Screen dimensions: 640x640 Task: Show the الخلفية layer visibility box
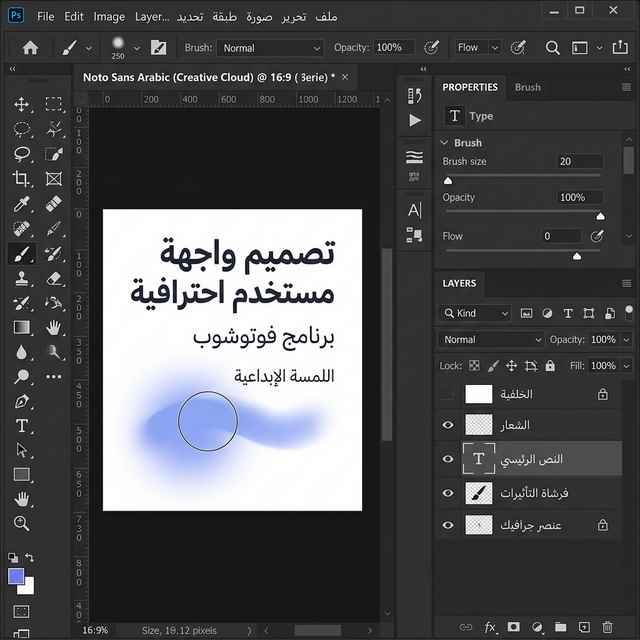click(448, 394)
